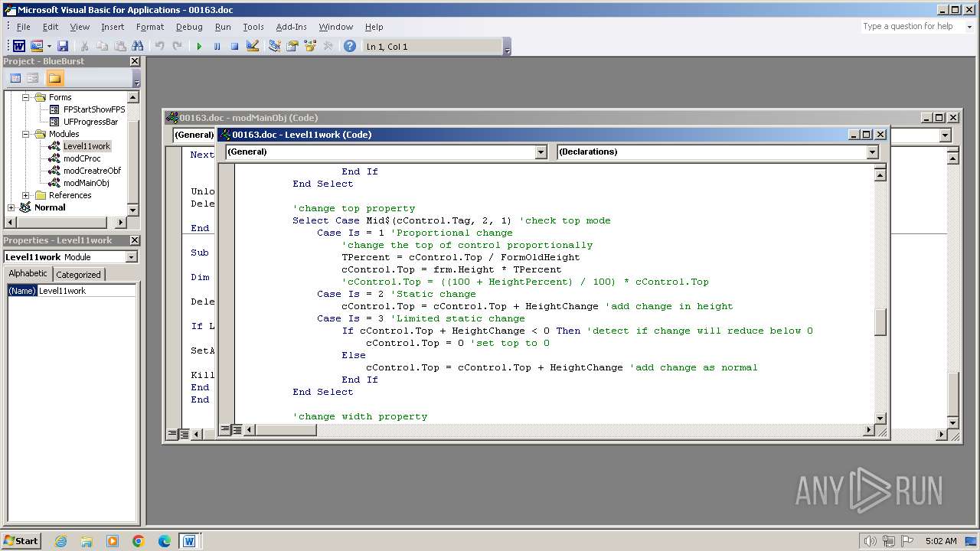Select modCProc module in tree
The image size is (980, 551).
point(82,158)
